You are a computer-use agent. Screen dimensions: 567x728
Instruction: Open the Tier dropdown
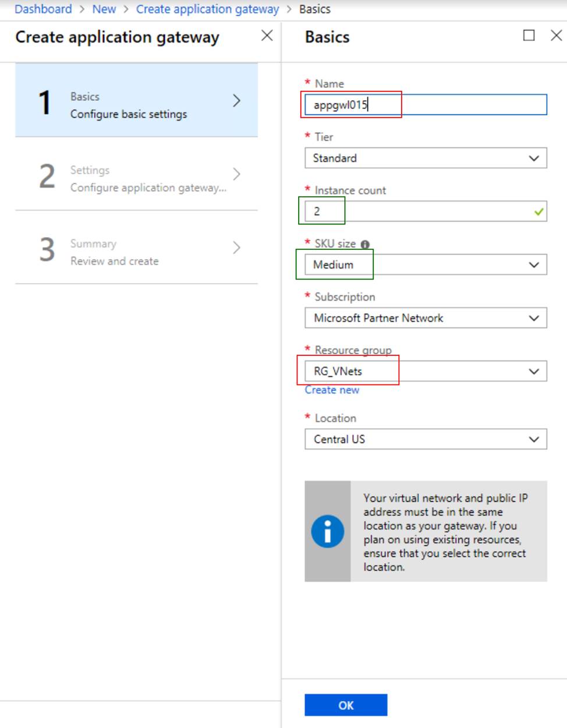click(425, 158)
